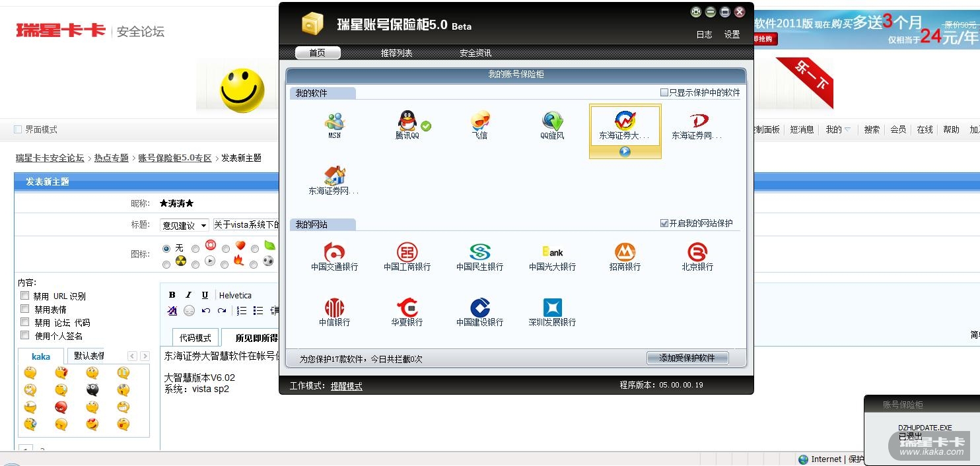Click the 添加受保护软件 button

pos(687,358)
